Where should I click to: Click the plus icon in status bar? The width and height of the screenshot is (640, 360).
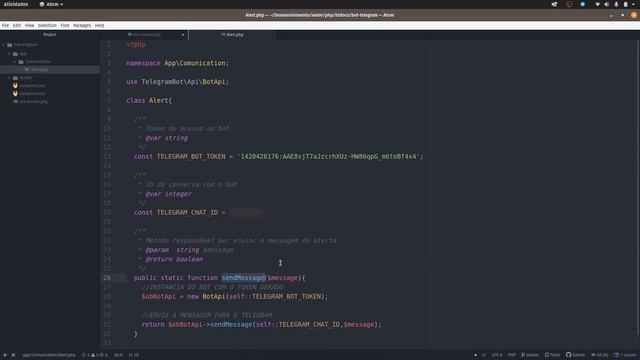click(5, 355)
